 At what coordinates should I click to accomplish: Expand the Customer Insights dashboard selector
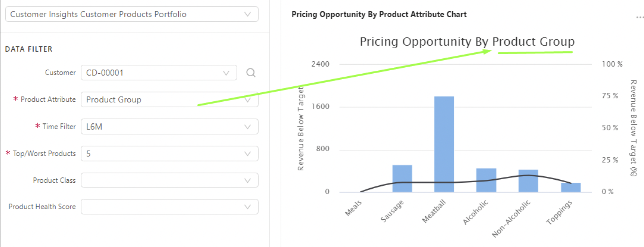tap(131, 14)
